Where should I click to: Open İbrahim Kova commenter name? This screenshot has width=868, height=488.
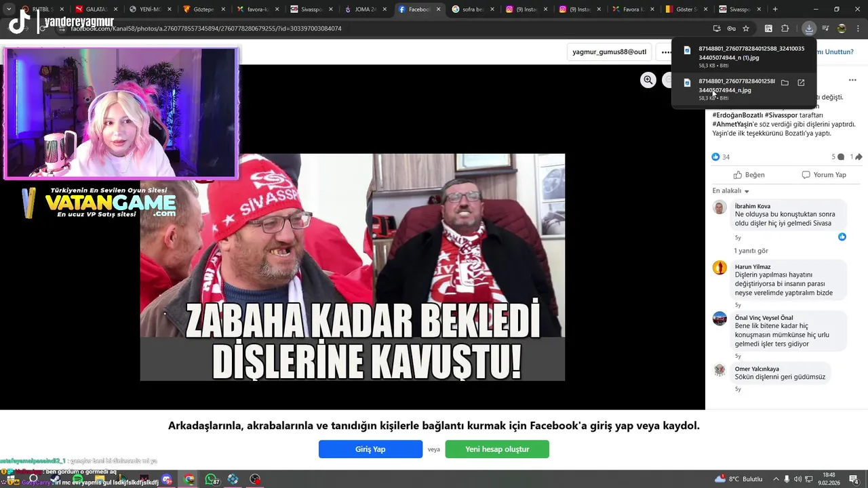pos(753,206)
